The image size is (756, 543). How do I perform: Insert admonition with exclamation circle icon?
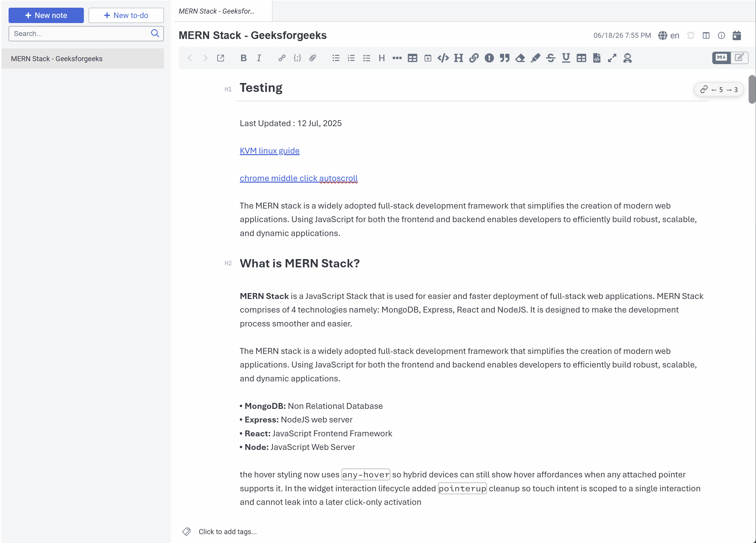[x=489, y=58]
